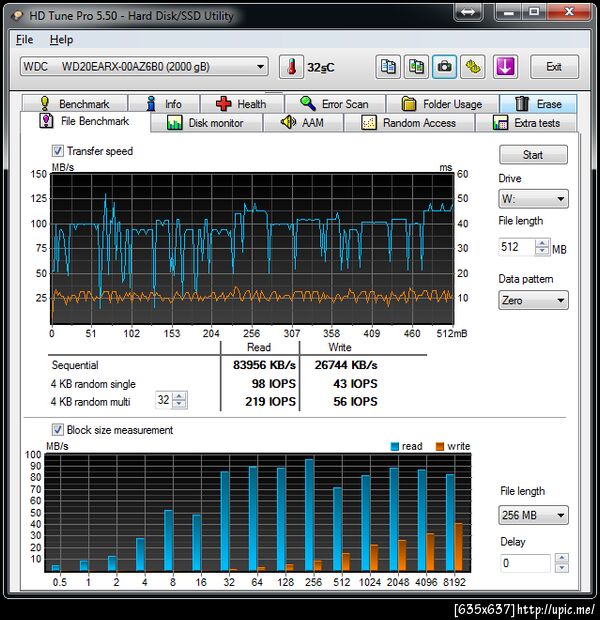The height and width of the screenshot is (620, 600).
Task: Open the Random Access tab
Action: (x=409, y=123)
